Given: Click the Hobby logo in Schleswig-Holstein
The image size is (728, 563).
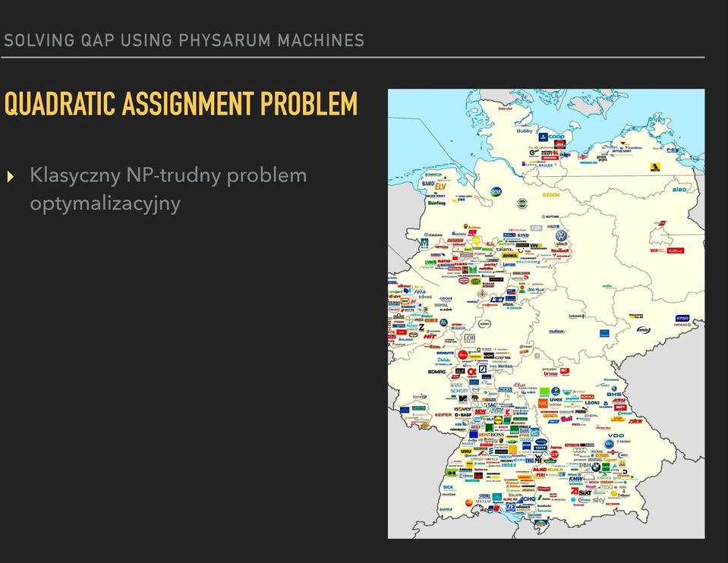Looking at the screenshot, I should [525, 131].
